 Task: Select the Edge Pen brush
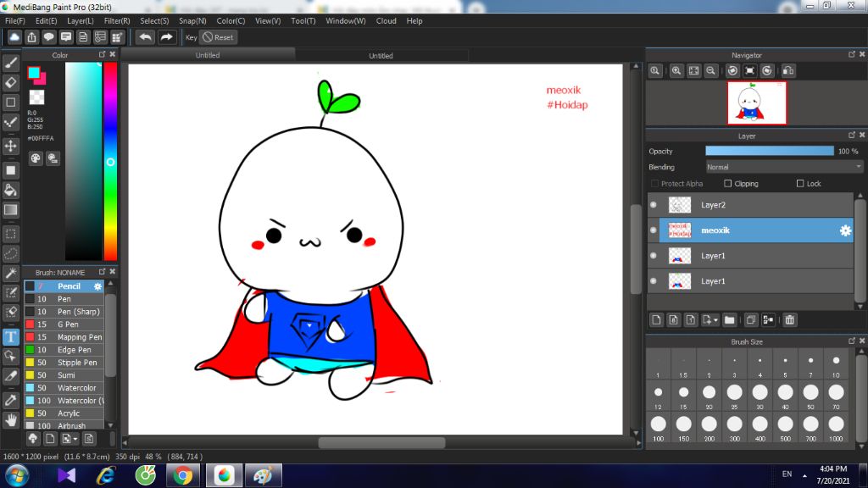[x=64, y=350]
